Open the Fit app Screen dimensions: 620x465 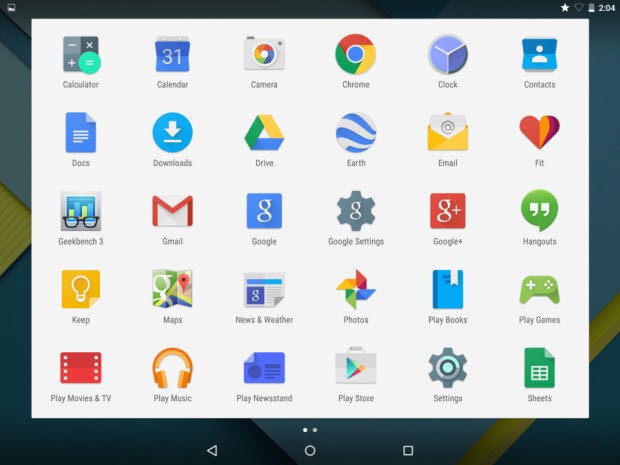coord(539,132)
